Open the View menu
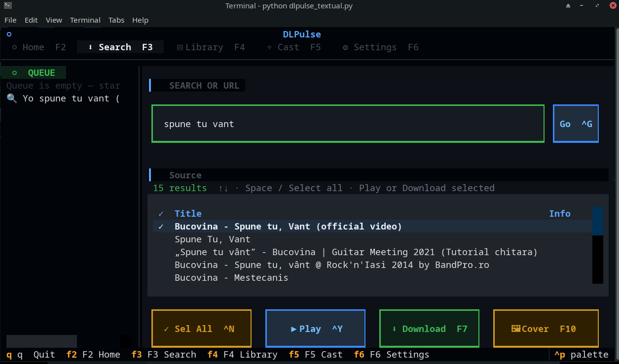The image size is (619, 364). pyautogui.click(x=54, y=20)
